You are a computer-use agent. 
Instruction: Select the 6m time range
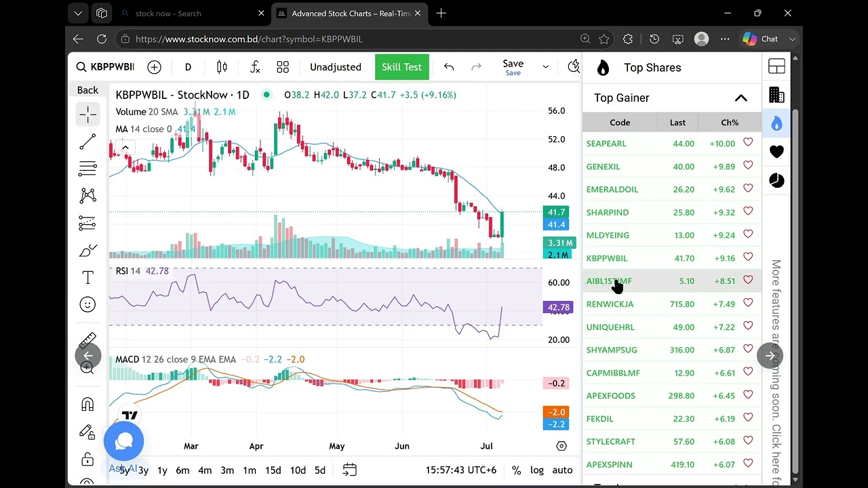point(182,470)
